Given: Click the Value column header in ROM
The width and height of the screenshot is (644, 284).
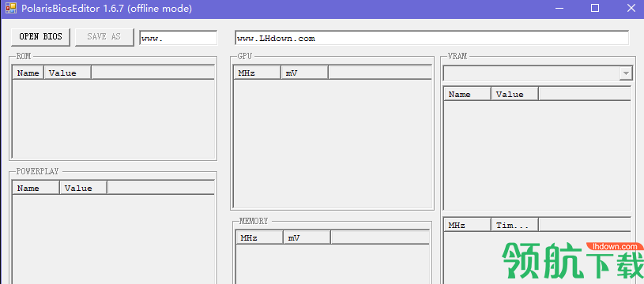Looking at the screenshot, I should pyautogui.click(x=67, y=73).
